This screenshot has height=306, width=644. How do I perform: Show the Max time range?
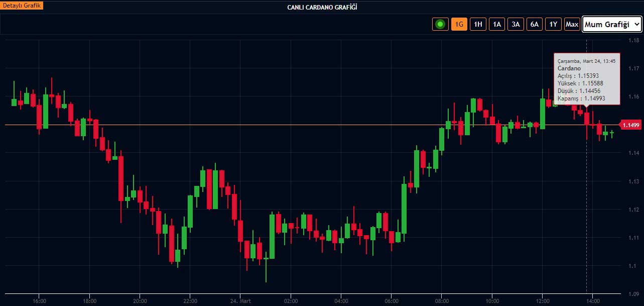[x=572, y=24]
